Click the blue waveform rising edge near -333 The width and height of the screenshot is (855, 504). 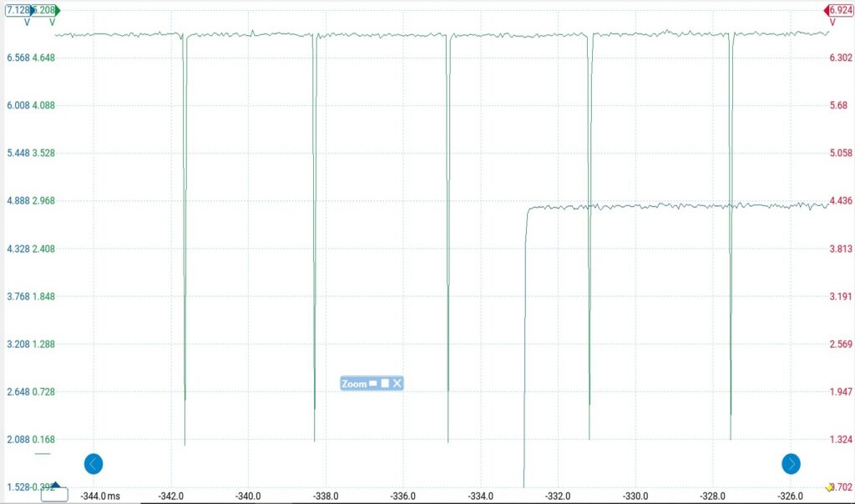[525, 334]
